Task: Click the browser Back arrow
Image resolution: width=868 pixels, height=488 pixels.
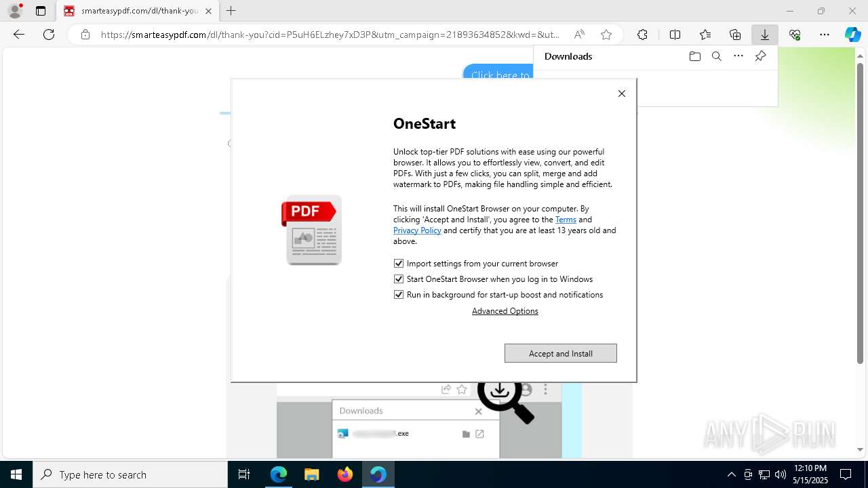Action: pos(19,35)
